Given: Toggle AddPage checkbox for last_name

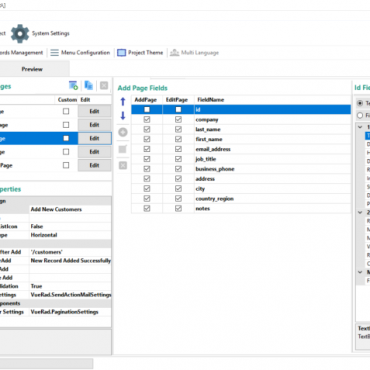Looking at the screenshot, I should click(147, 129).
